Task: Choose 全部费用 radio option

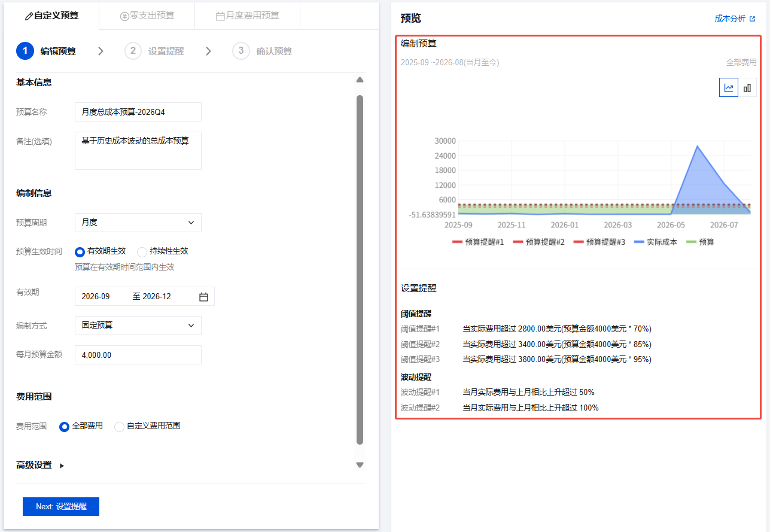Action: coord(64,427)
